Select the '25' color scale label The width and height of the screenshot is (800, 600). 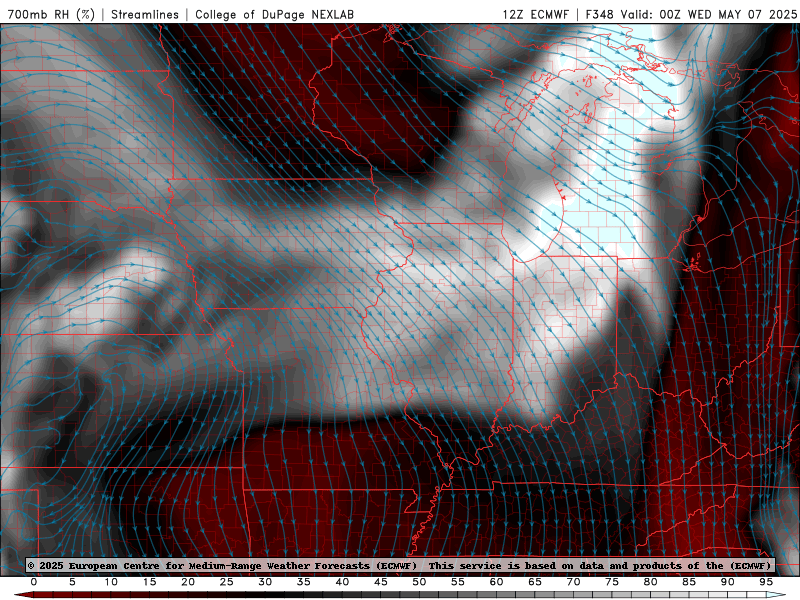coord(227,582)
